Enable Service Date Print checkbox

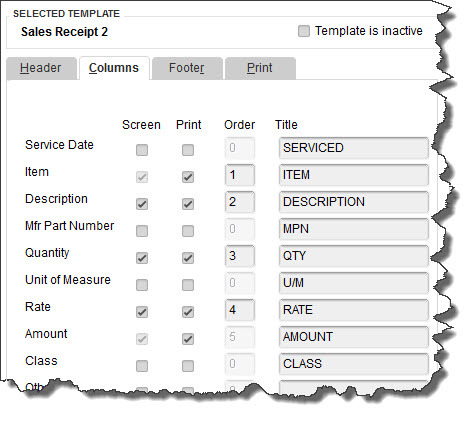tap(188, 150)
